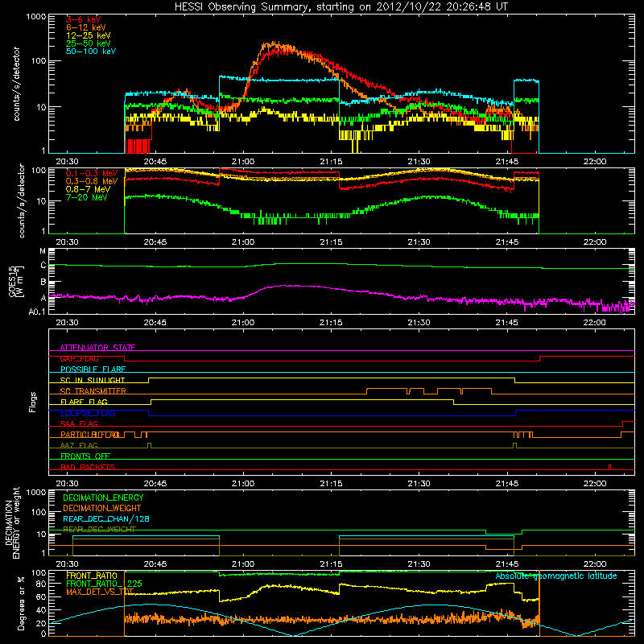
Task: Click the DECIMATION_ENERGY legend label
Action: click(x=103, y=497)
